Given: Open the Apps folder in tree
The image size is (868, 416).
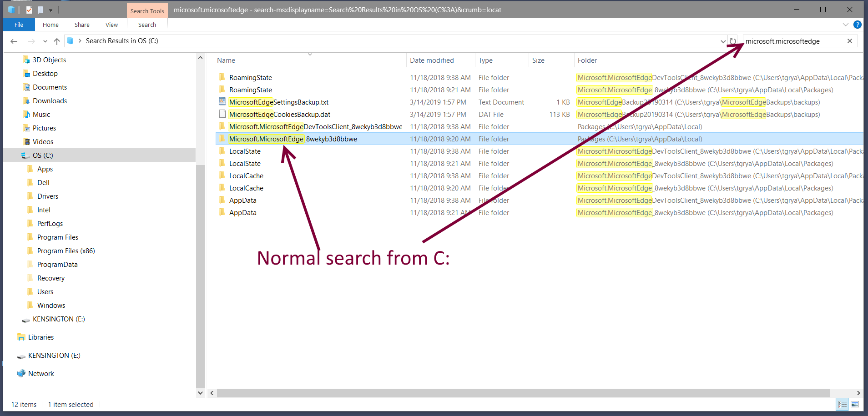Looking at the screenshot, I should click(x=45, y=169).
